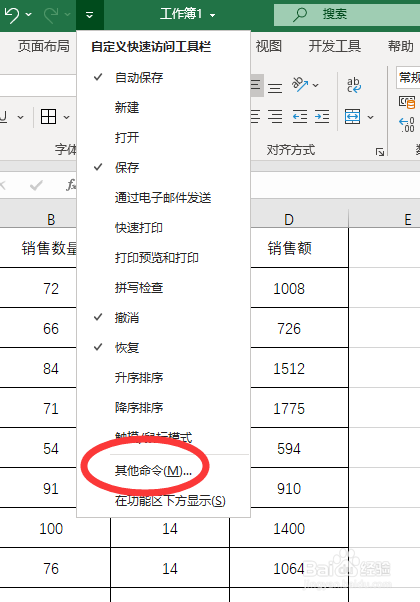This screenshot has height=602, width=420.
Task: Toggle 自动保存 in the quick access menu
Action: 163,78
